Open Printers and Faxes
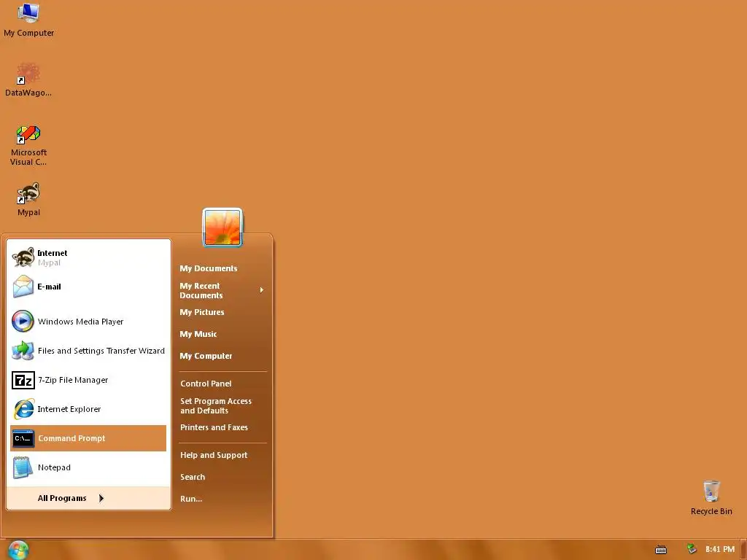This screenshot has width=747, height=560. pos(222,427)
